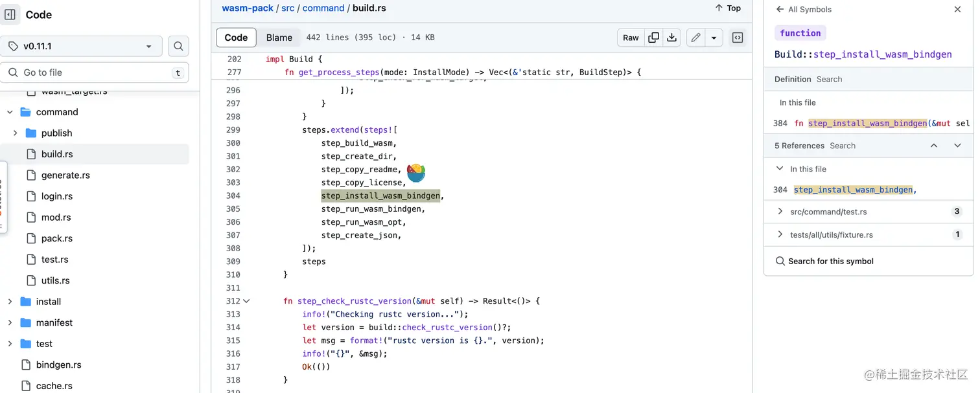The height and width of the screenshot is (393, 980).
Task: Expand the publish folder chevron
Action: pos(15,133)
